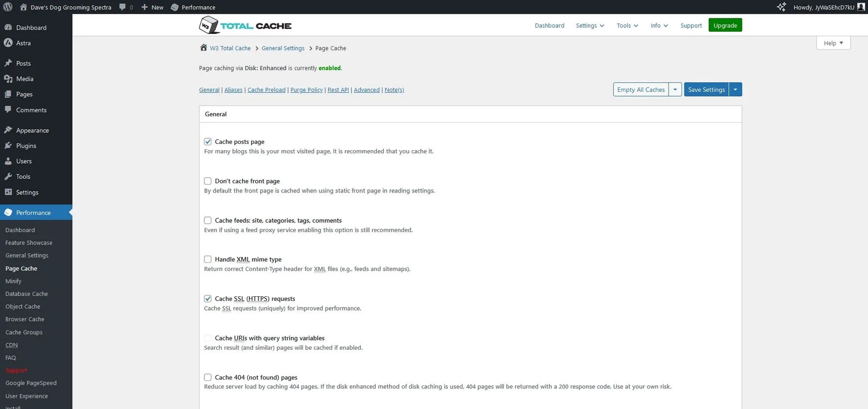Open the comments bubble icon in admin bar
868x409 pixels.
click(122, 7)
